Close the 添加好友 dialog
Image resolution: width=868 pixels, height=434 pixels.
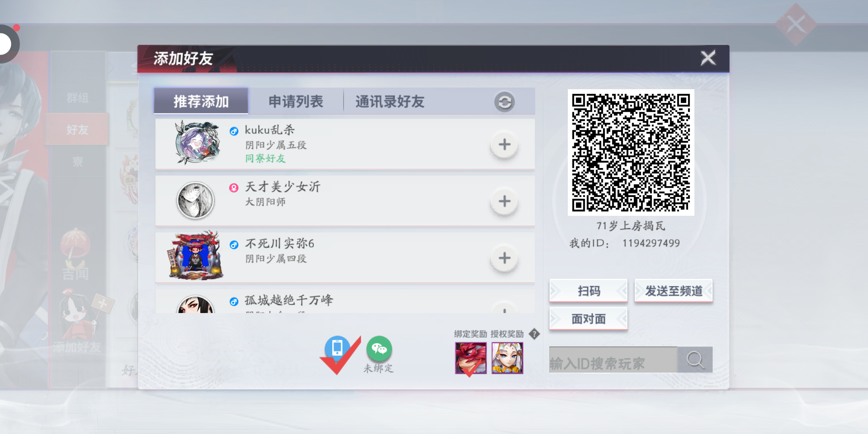(x=708, y=58)
